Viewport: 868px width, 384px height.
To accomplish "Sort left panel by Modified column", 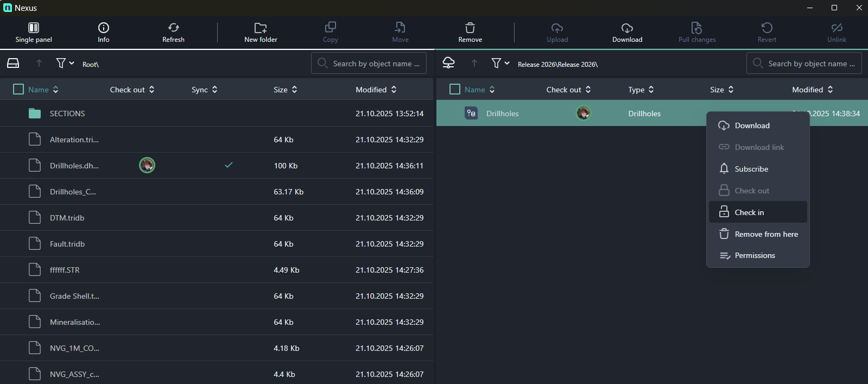I will click(x=376, y=90).
